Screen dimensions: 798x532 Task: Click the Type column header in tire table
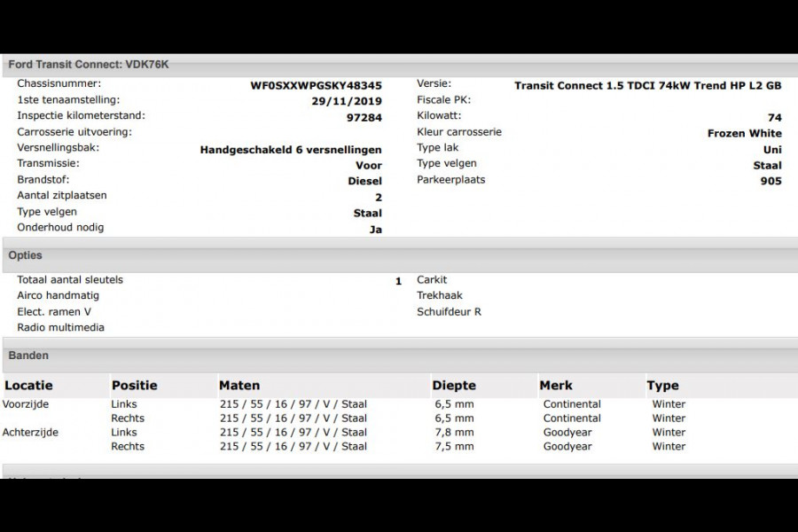tap(662, 386)
